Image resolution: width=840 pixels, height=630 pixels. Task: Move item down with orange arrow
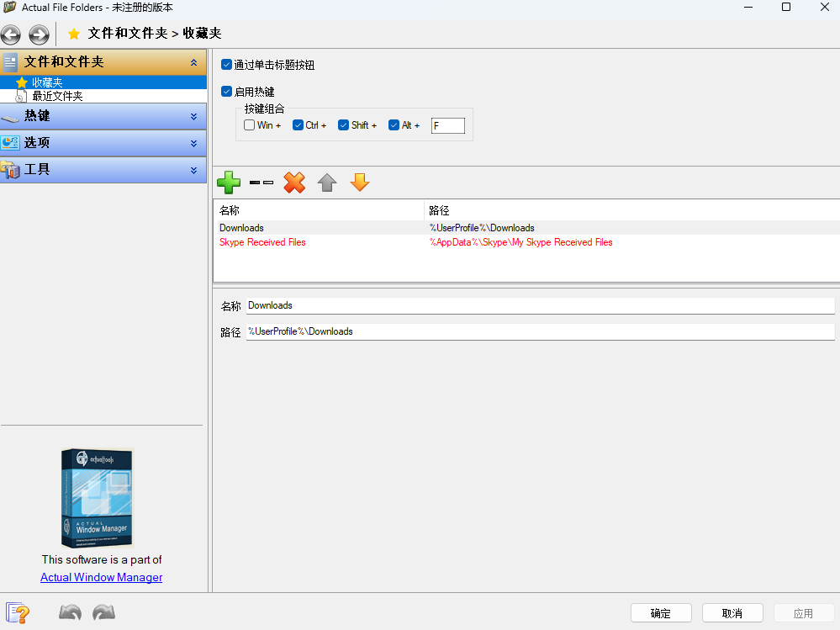coord(360,183)
